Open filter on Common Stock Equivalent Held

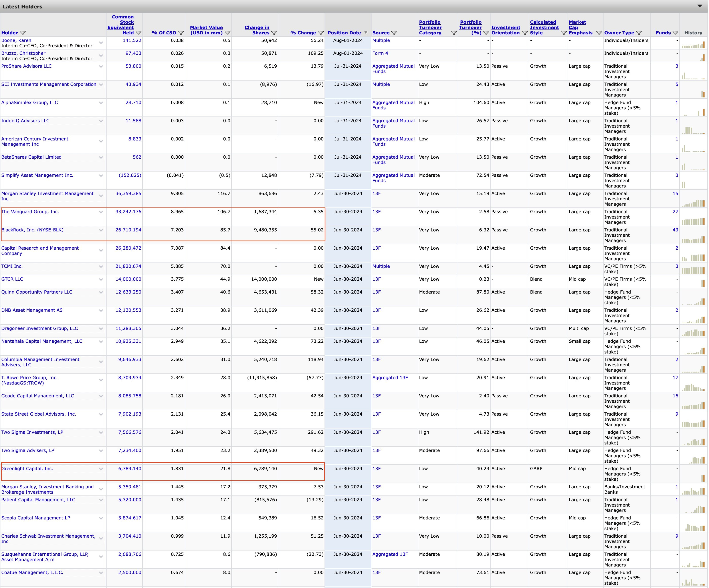pyautogui.click(x=139, y=33)
